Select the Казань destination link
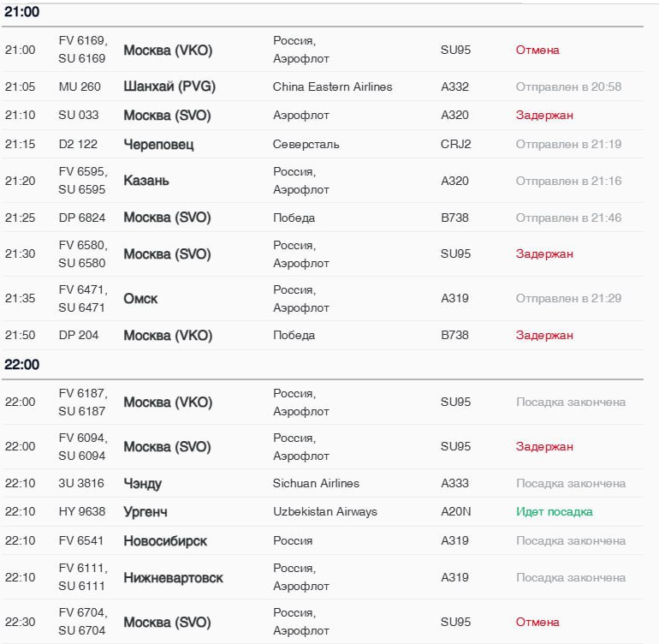 pyautogui.click(x=146, y=181)
